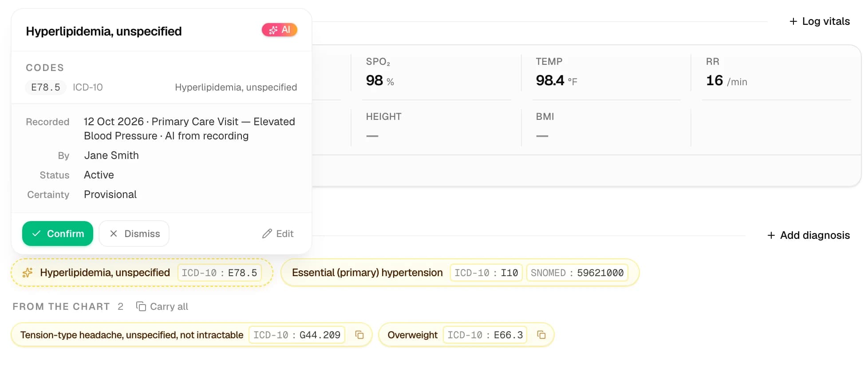Click the E78.5 code tag in Codes
The width and height of the screenshot is (868, 380).
[45, 87]
